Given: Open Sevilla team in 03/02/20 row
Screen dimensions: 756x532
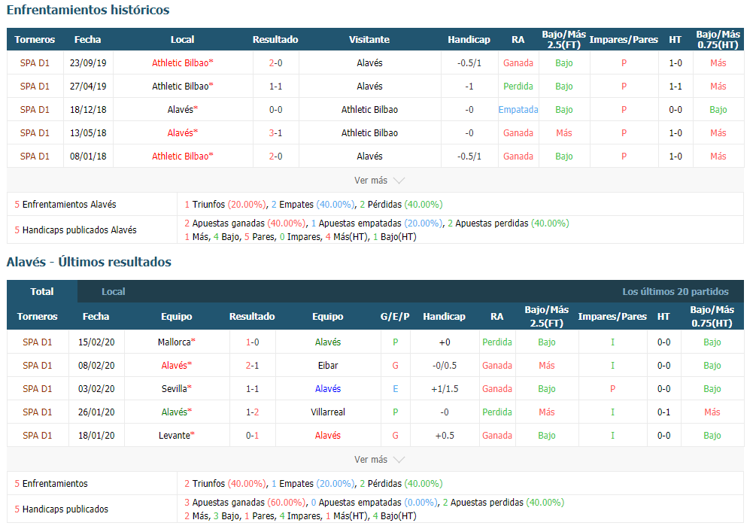Looking at the screenshot, I should coord(177,389).
